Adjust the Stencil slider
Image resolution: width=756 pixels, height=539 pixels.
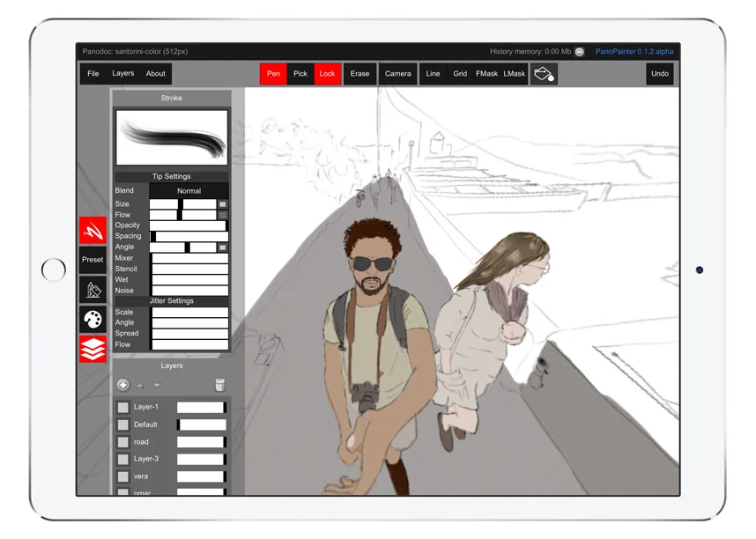189,269
